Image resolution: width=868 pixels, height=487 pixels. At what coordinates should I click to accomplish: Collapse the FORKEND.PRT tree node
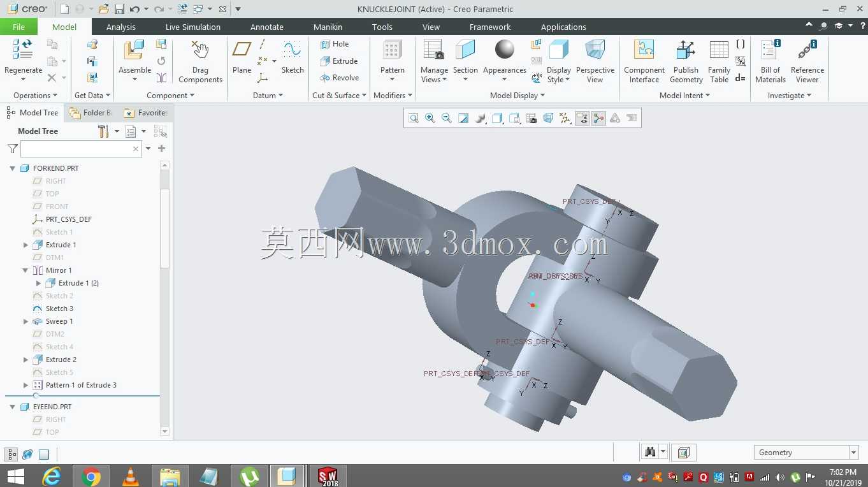pos(12,168)
